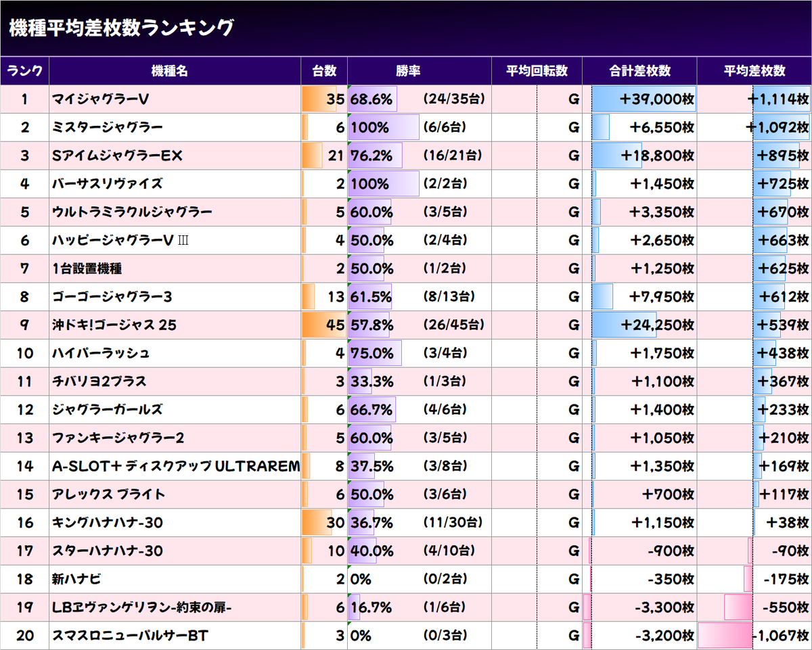Click the +24,250枚 total difference value
This screenshot has height=650, width=812.
click(x=656, y=325)
